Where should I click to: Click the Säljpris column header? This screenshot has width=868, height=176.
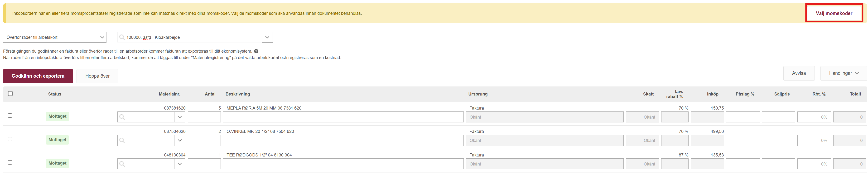click(782, 94)
